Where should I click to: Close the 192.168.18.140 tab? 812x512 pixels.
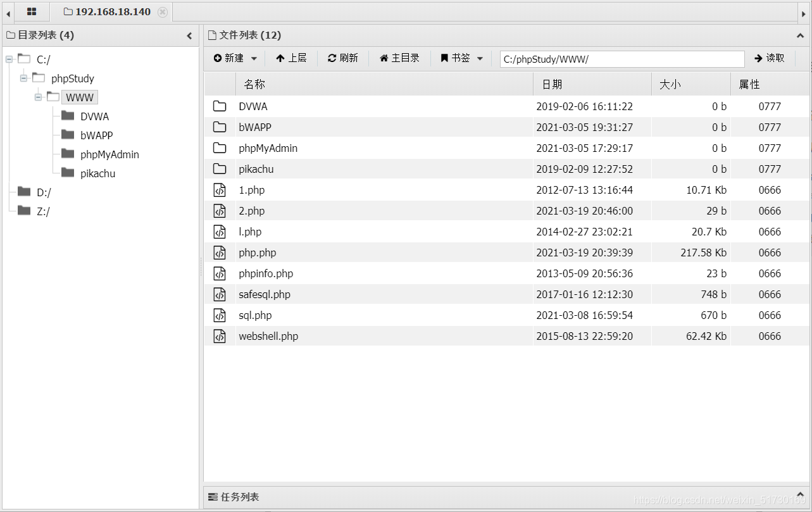pos(163,12)
